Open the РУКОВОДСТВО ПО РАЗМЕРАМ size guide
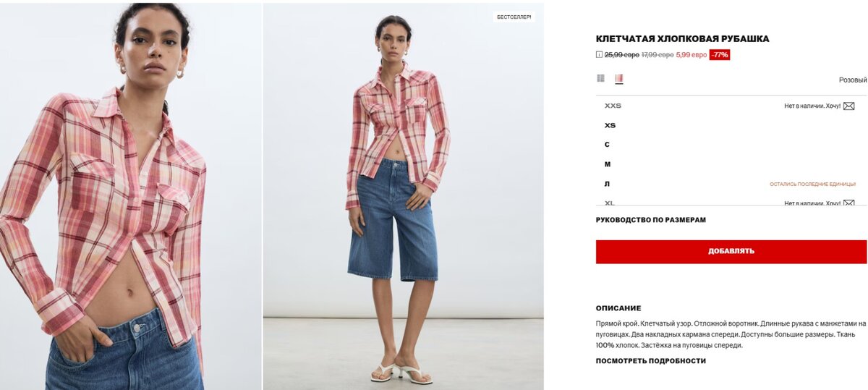This screenshot has width=868, height=390. click(x=651, y=220)
